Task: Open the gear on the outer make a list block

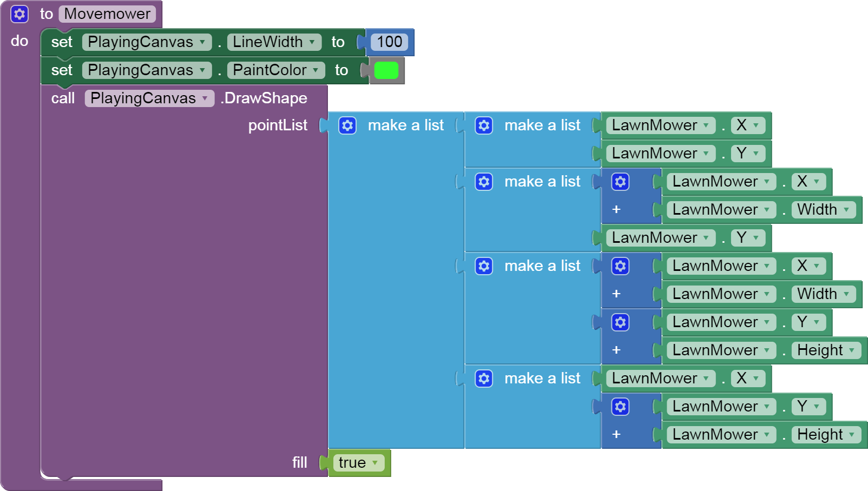Action: coord(347,125)
